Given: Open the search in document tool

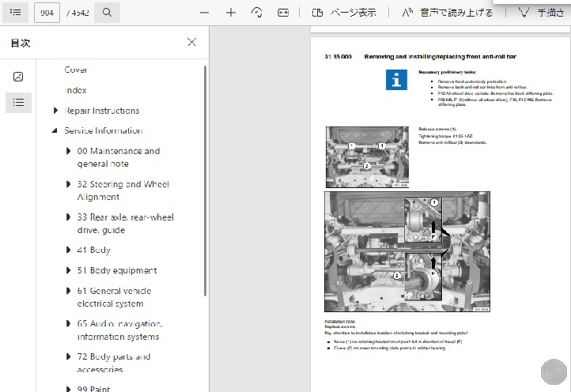Looking at the screenshot, I should 107,13.
